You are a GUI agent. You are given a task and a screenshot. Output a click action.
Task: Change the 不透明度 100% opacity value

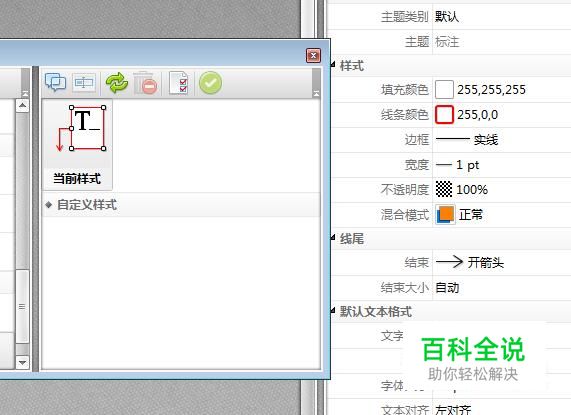pos(502,190)
